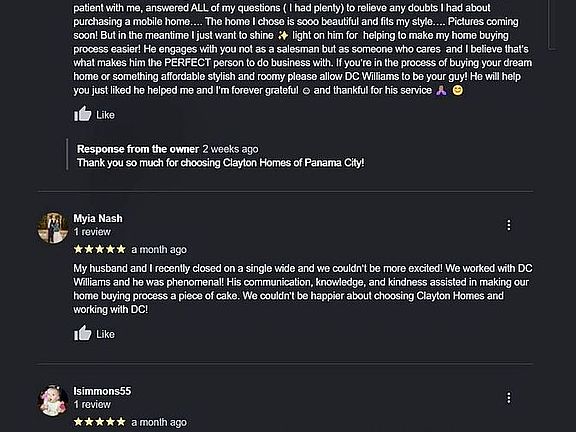The height and width of the screenshot is (432, 576).
Task: Open more options for Myia Nash's review
Action: [508, 225]
